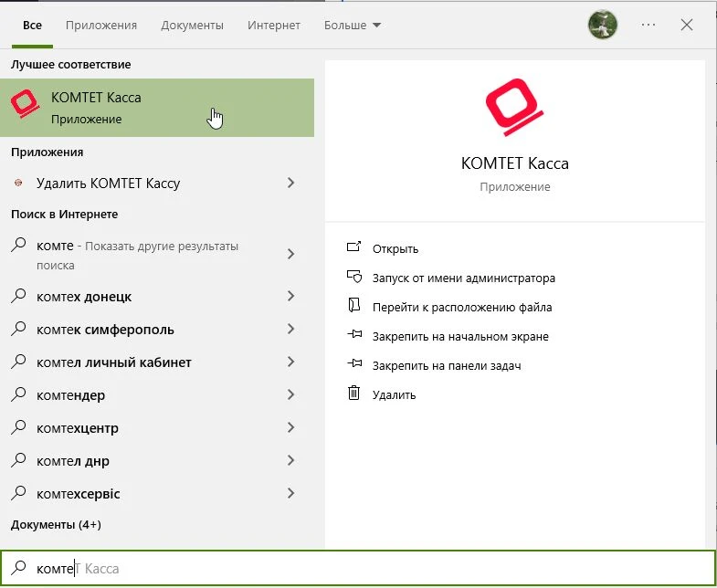Viewport: 717px width, 588px height.
Task: Click the shield icon for run as administrator
Action: click(353, 278)
